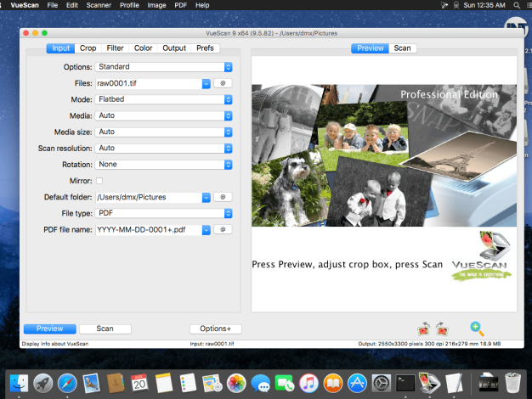532x399 pixels.
Task: Expand the Default folder combo arrow
Action: click(x=206, y=197)
